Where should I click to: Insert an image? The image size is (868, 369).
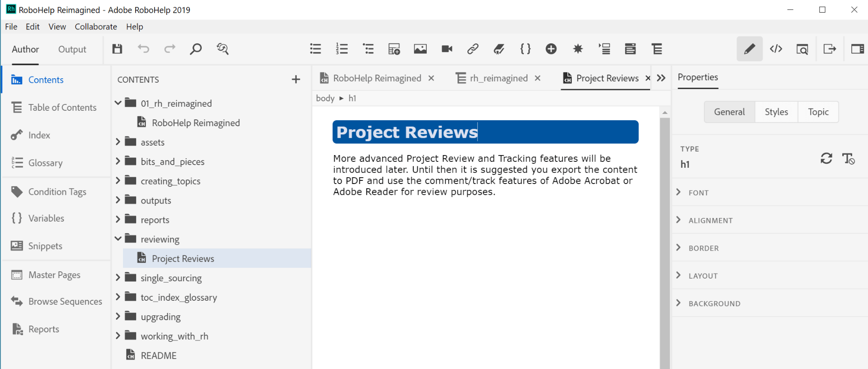tap(420, 49)
